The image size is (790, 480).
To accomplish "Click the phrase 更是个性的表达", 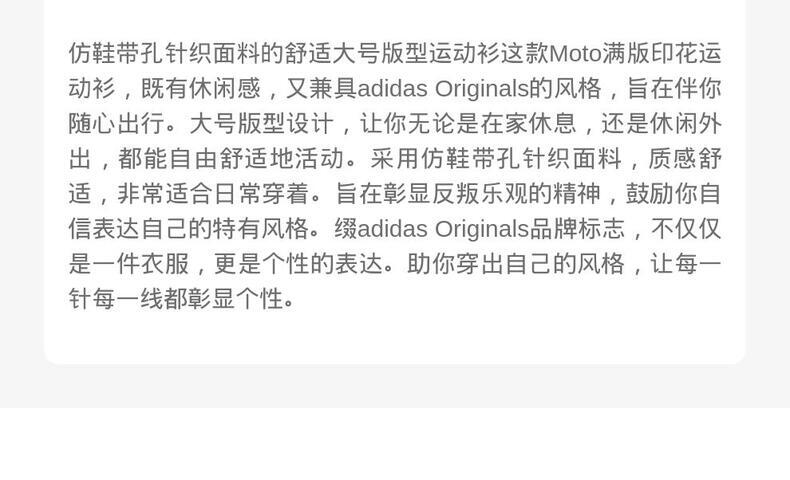I will pyautogui.click(x=298, y=263).
